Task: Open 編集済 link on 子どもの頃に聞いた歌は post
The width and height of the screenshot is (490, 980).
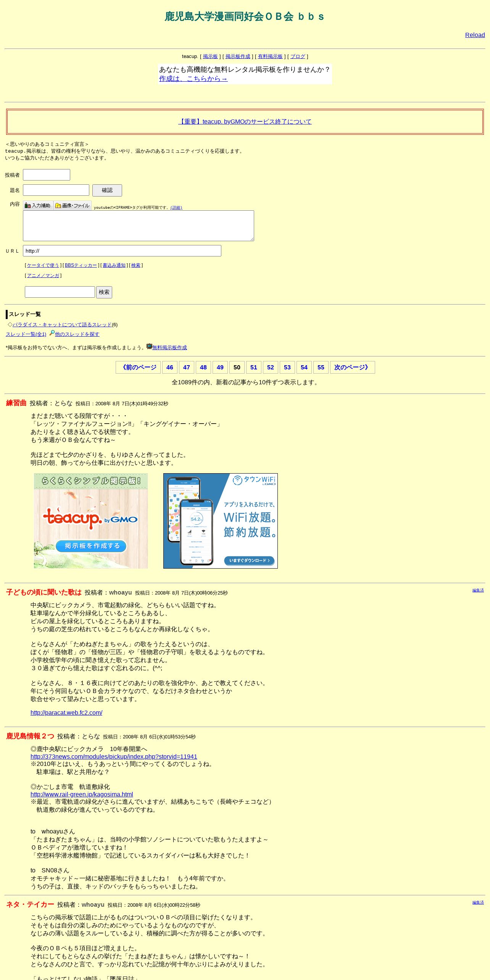Action: pyautogui.click(x=478, y=590)
